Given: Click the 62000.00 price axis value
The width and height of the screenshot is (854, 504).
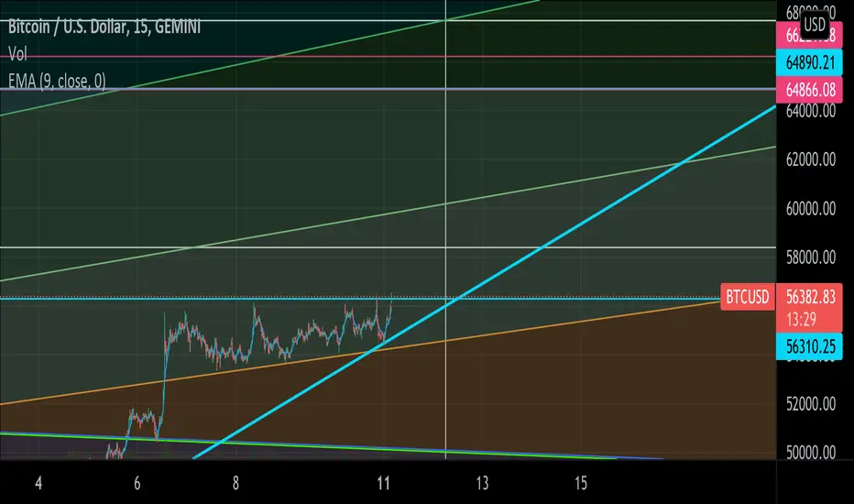Looking at the screenshot, I should point(810,159).
